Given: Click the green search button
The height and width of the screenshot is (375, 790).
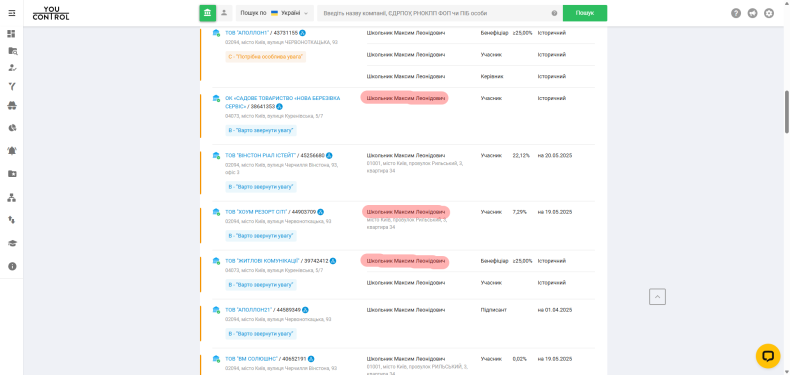Looking at the screenshot, I should point(584,13).
